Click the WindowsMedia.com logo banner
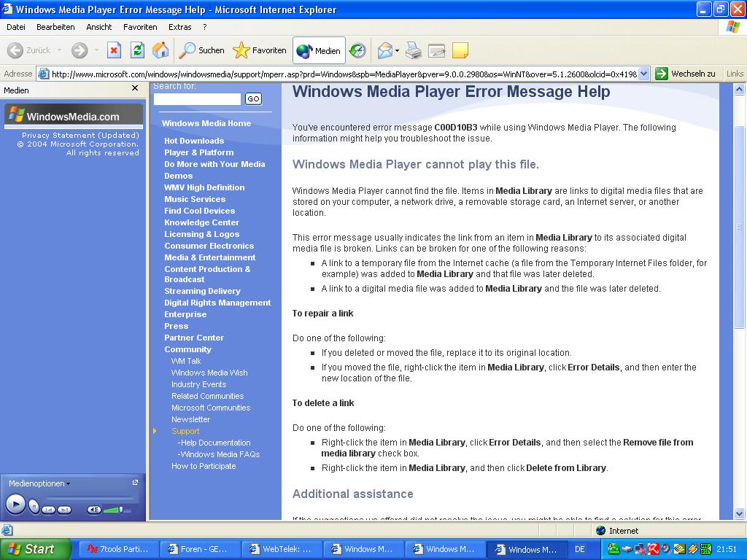The image size is (747, 560). (x=74, y=116)
